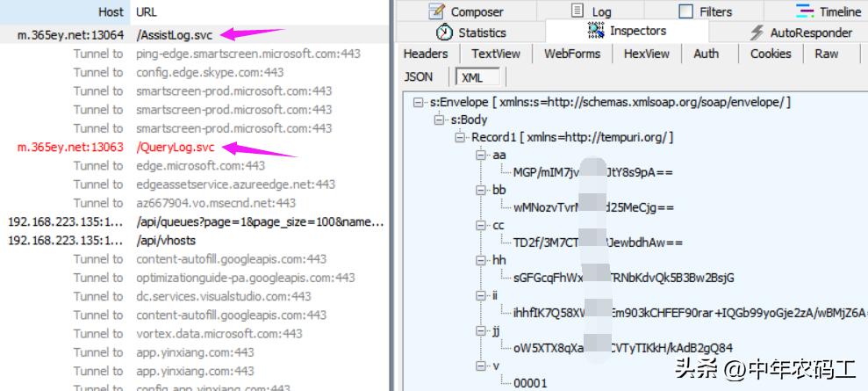Select the value under node bb
Screen dimensions: 868x391
point(593,207)
